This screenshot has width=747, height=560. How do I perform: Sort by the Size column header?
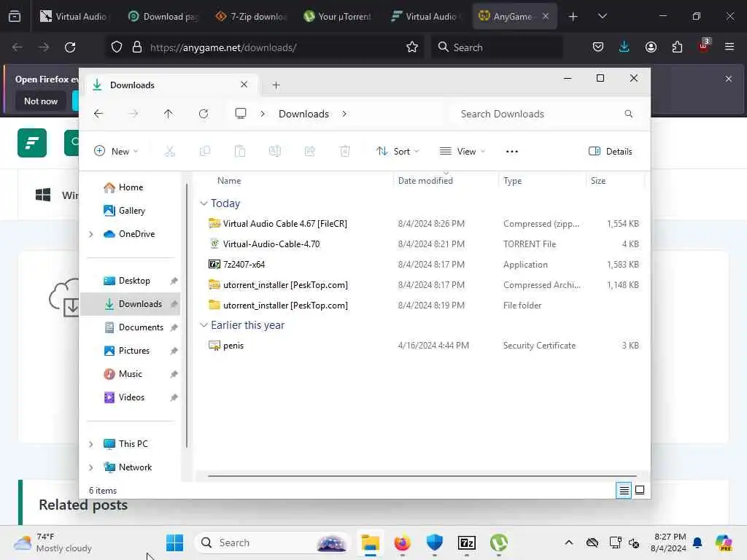[x=598, y=181]
